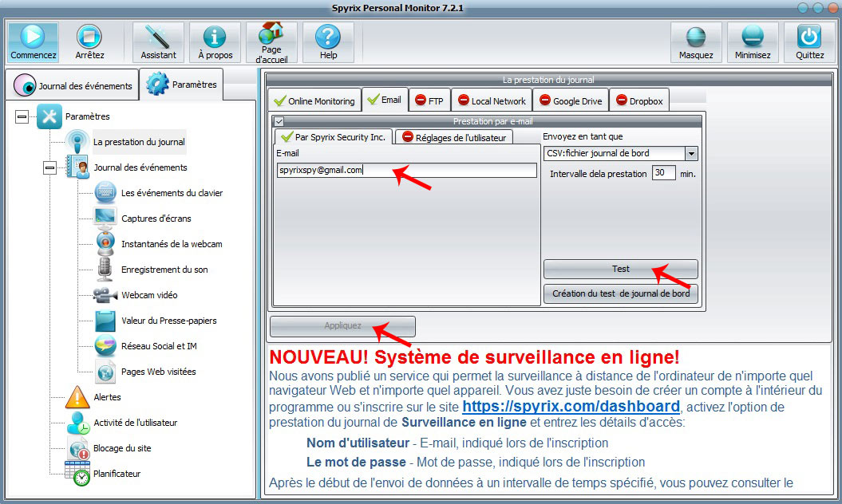Click the user clock icon for Activité de l'utilisateur

[78, 423]
